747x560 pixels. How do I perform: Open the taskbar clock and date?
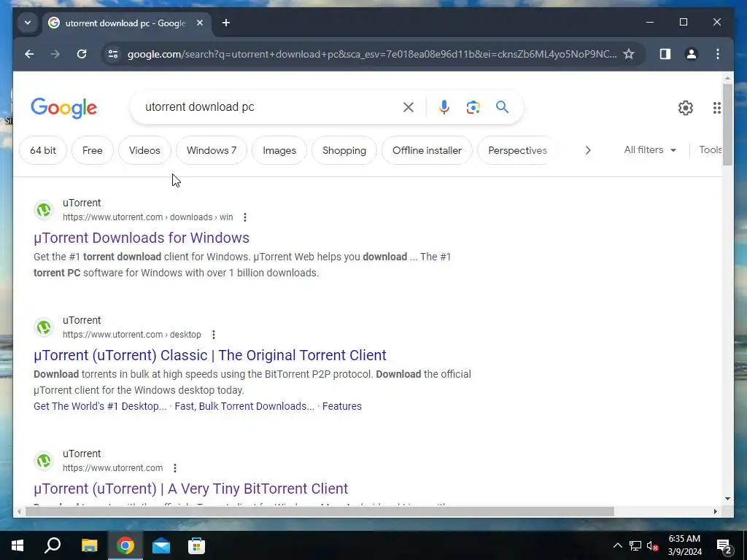(684, 545)
